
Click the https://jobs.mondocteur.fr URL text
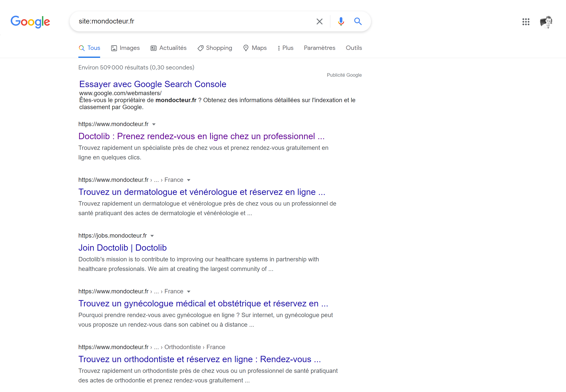coord(112,236)
